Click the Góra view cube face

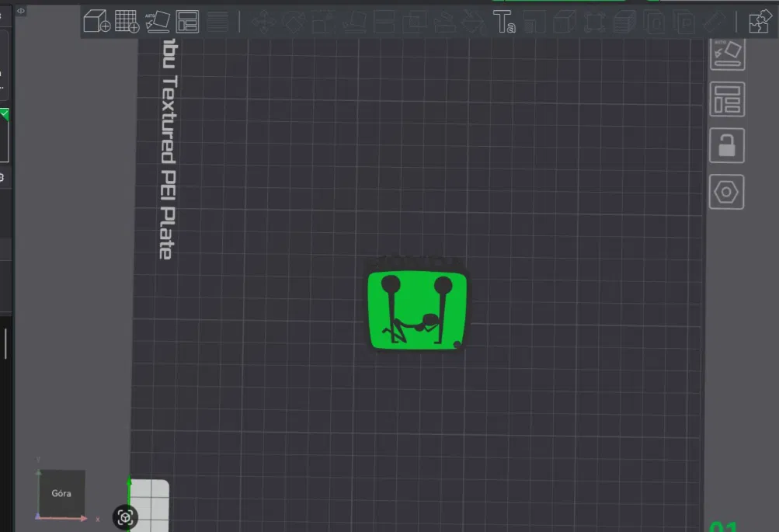point(61,493)
